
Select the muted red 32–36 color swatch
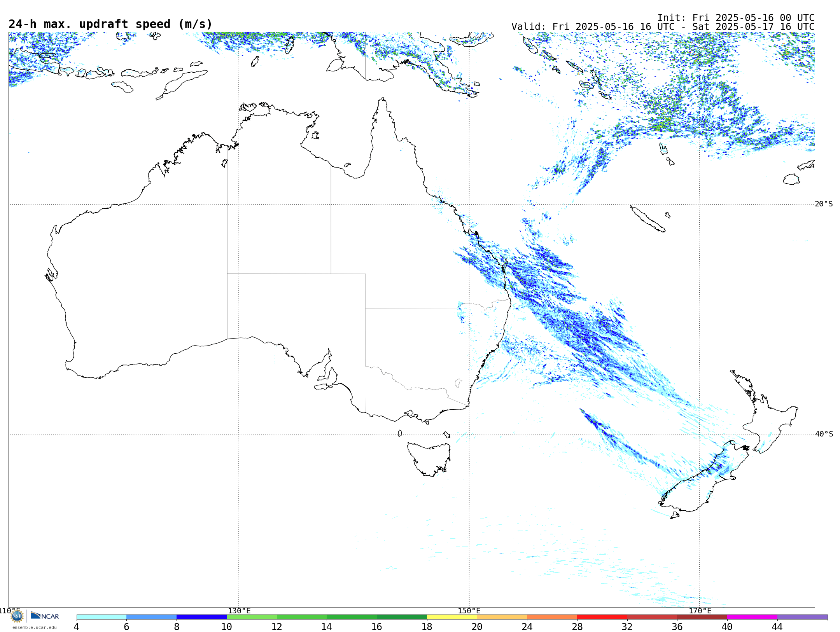(x=652, y=617)
